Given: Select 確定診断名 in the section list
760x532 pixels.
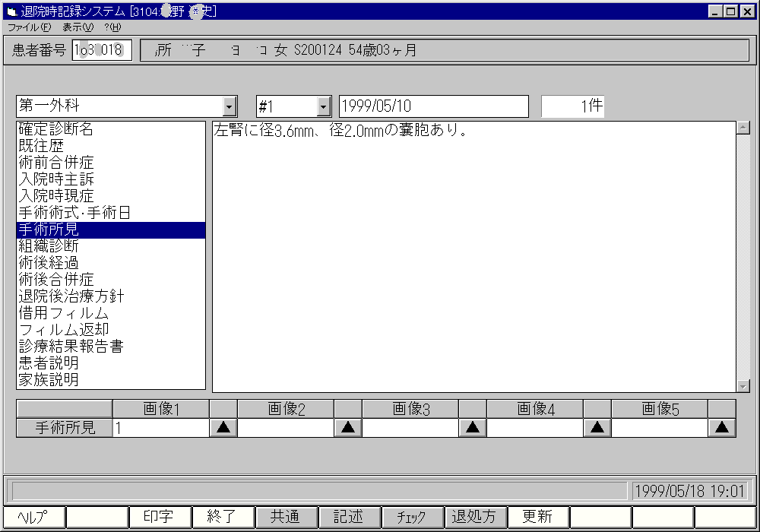Looking at the screenshot, I should [x=56, y=129].
